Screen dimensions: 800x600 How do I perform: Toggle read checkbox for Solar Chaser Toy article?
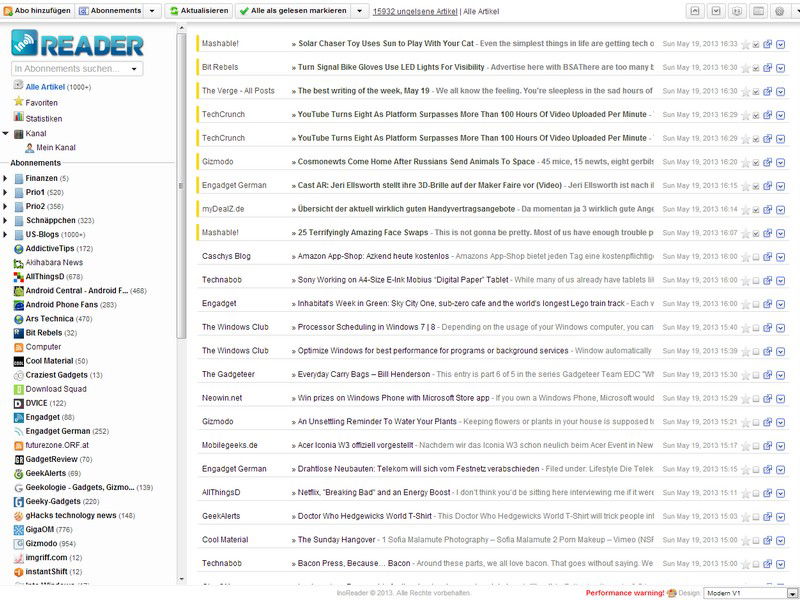click(756, 44)
